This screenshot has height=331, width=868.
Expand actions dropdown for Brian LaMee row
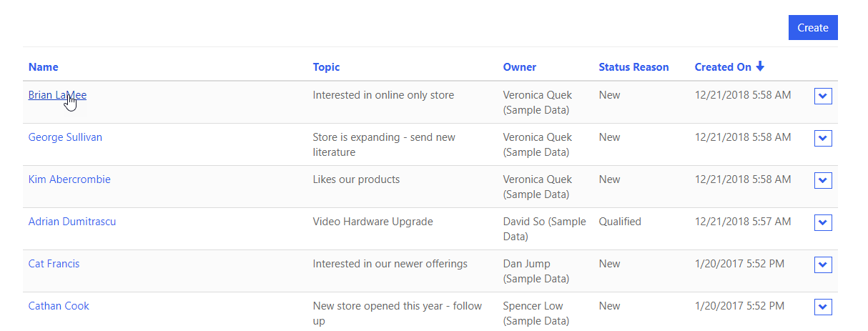(x=823, y=97)
